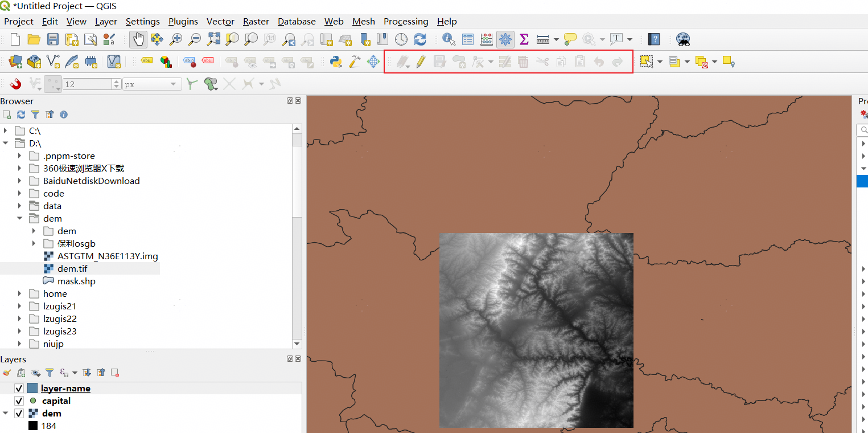Screen dimensions: 868x433
Task: Expand the BaiduNetdiskDownload folder
Action: [19, 181]
